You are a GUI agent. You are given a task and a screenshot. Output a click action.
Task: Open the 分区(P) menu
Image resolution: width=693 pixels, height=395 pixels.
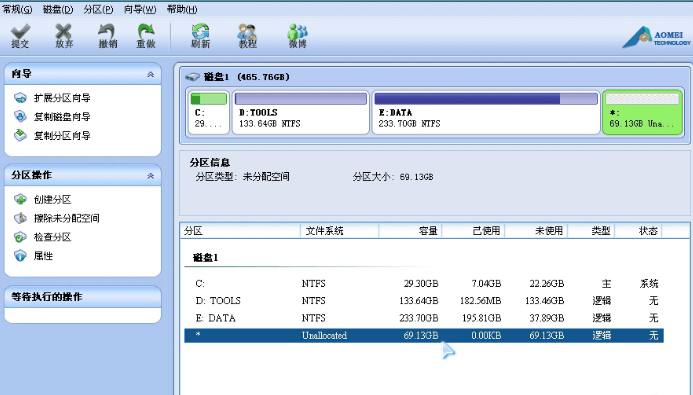tap(99, 9)
